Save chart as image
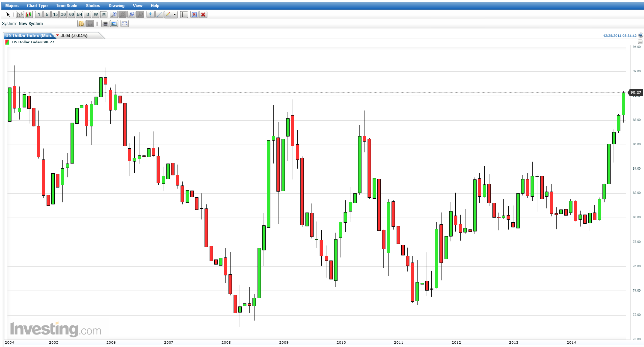The height and width of the screenshot is (347, 644). [x=114, y=24]
